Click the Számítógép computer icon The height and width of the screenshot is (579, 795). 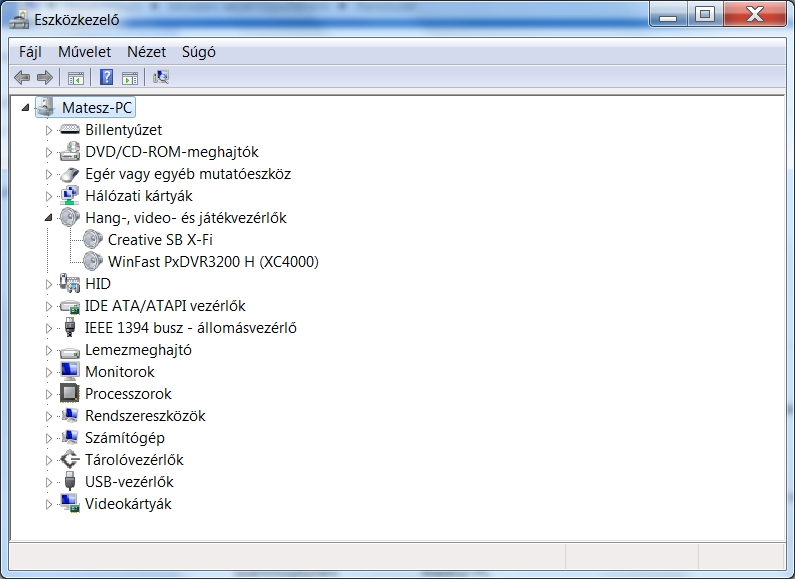70,437
